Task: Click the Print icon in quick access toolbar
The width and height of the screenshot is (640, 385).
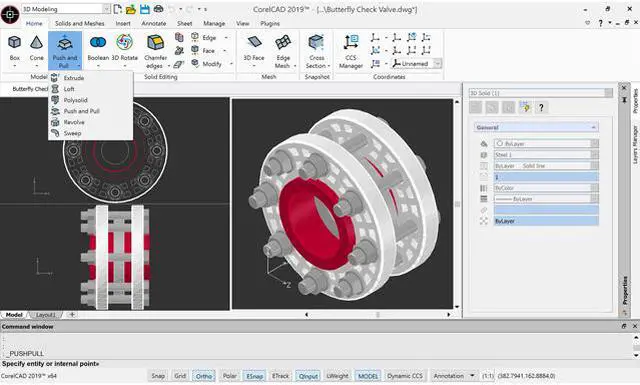Action: [x=158, y=9]
